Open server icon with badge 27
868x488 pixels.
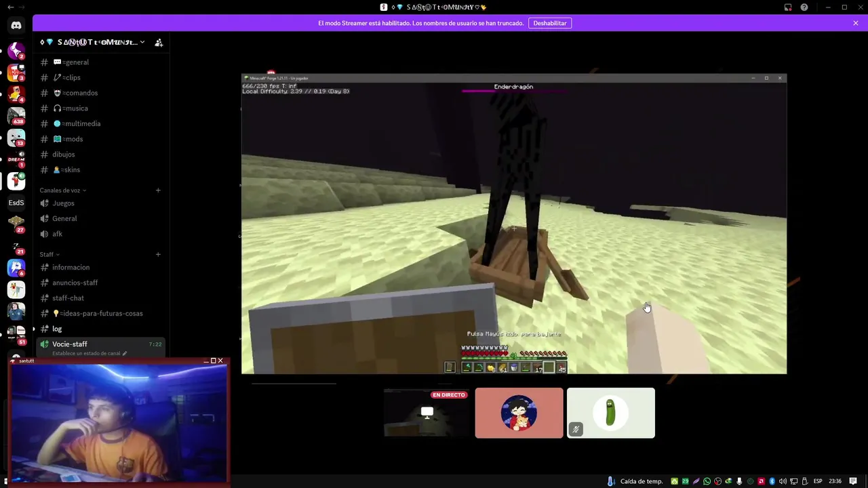16,223
